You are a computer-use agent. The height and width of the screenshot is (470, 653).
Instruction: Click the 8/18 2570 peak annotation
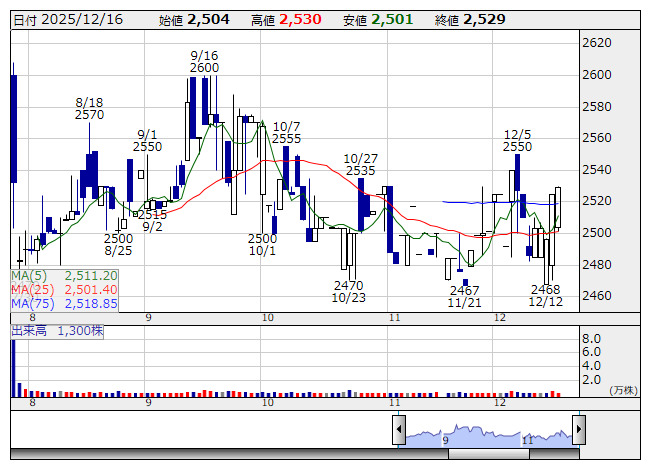pyautogui.click(x=89, y=109)
